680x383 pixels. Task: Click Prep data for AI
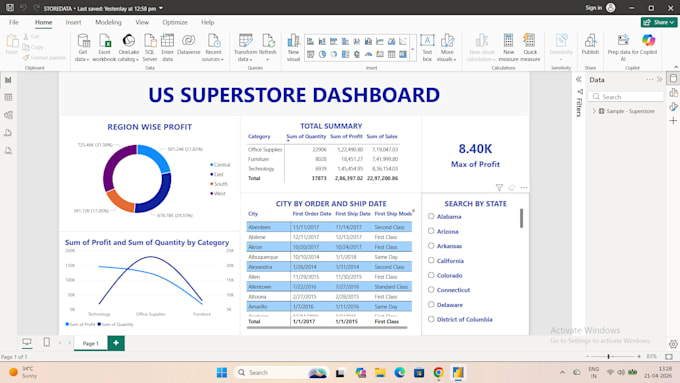pos(623,47)
